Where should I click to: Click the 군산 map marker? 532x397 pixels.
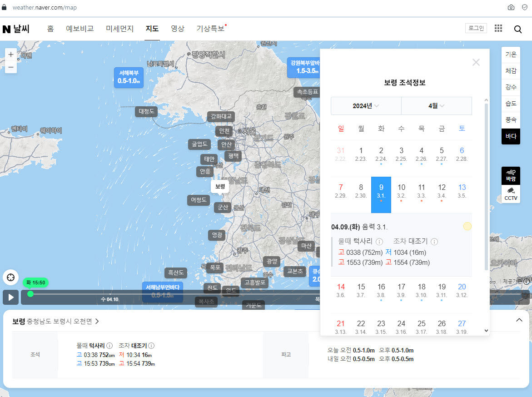(223, 207)
